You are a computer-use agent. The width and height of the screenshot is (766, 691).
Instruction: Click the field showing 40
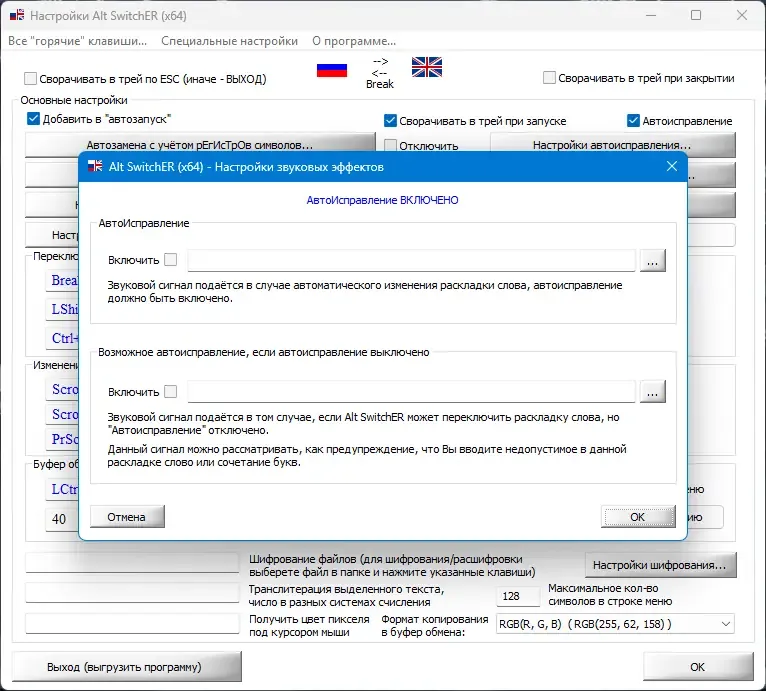click(x=62, y=518)
